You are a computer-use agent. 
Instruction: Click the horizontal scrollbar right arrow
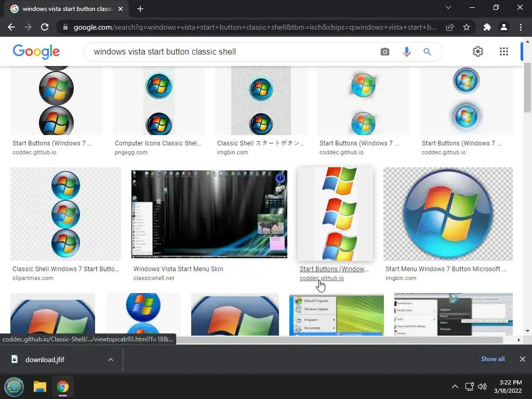click(x=518, y=340)
